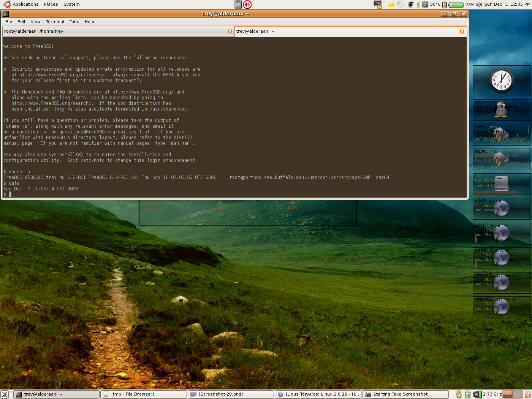Click the vmnet2 network desklet
The width and height of the screenshot is (532, 399).
pos(502,307)
